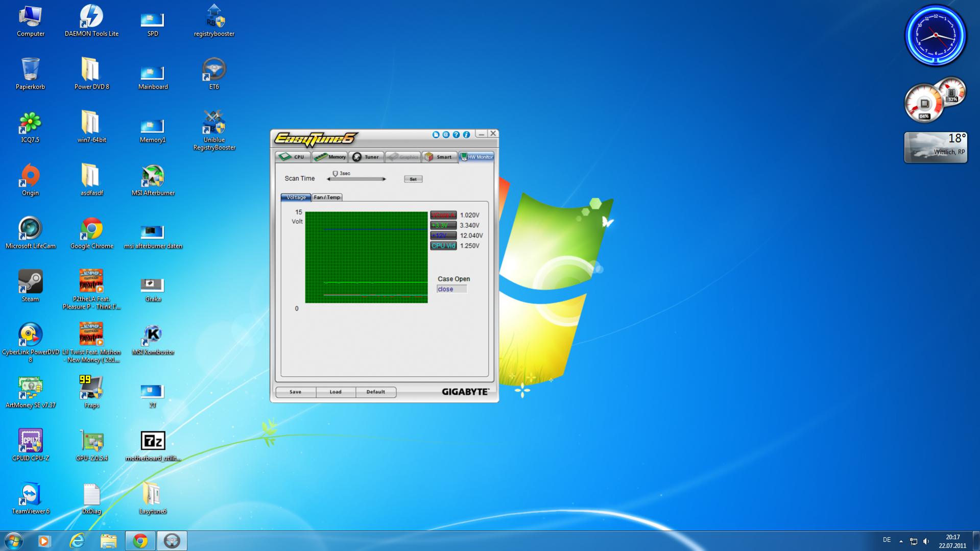
Task: Click the Set button for Scan Time
Action: click(413, 179)
